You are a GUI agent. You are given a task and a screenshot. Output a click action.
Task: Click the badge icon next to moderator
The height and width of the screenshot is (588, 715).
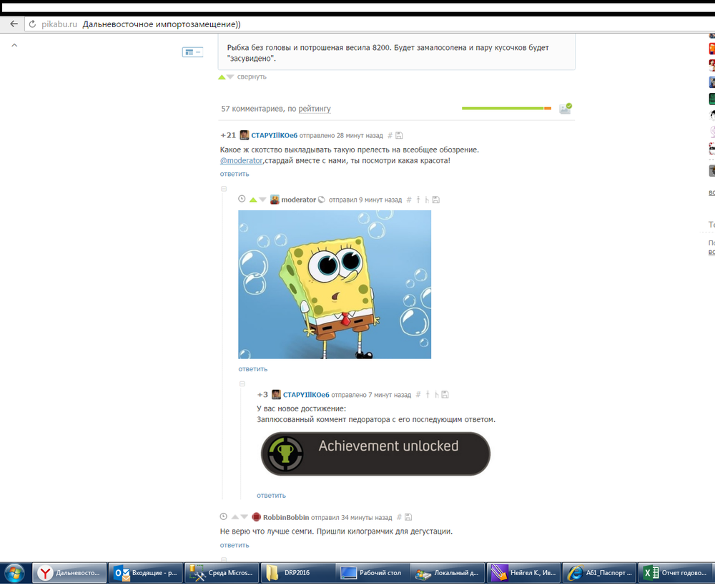point(322,200)
